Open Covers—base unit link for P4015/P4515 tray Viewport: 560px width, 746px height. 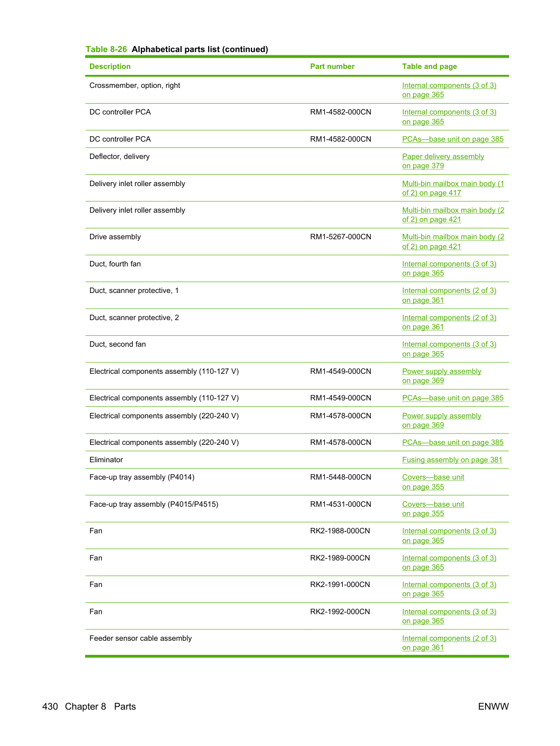pyautogui.click(x=433, y=509)
